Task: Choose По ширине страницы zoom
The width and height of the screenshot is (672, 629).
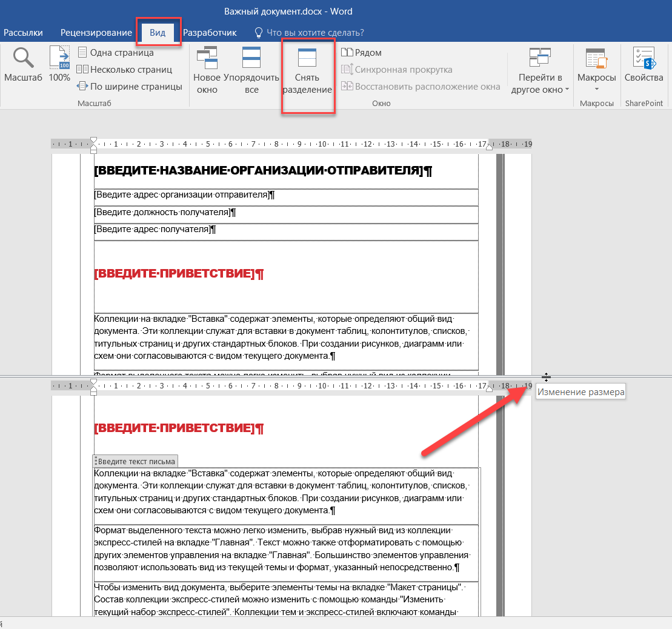Action: (130, 87)
